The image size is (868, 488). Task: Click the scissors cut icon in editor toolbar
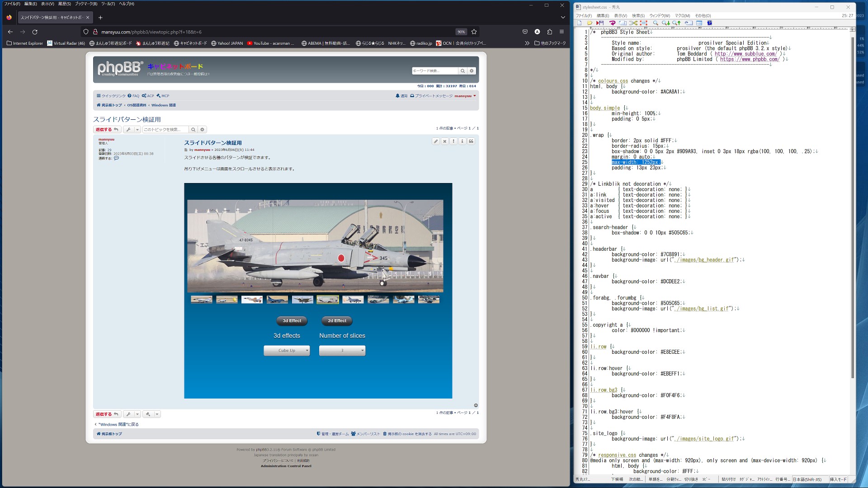pyautogui.click(x=633, y=23)
